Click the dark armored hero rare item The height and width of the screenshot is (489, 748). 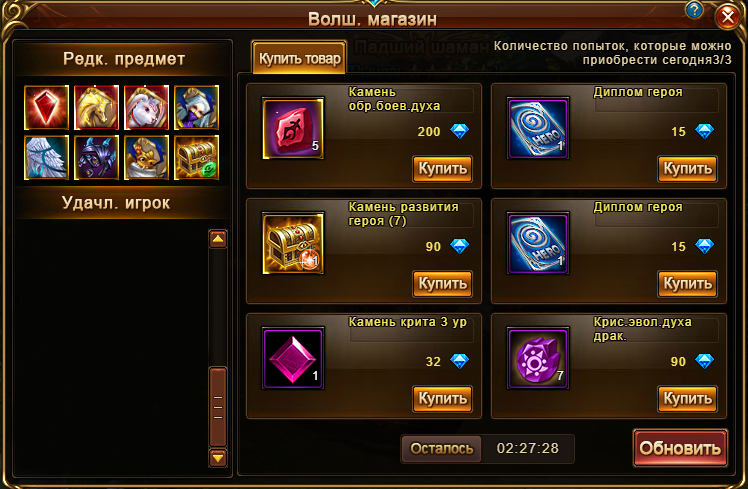pos(96,157)
